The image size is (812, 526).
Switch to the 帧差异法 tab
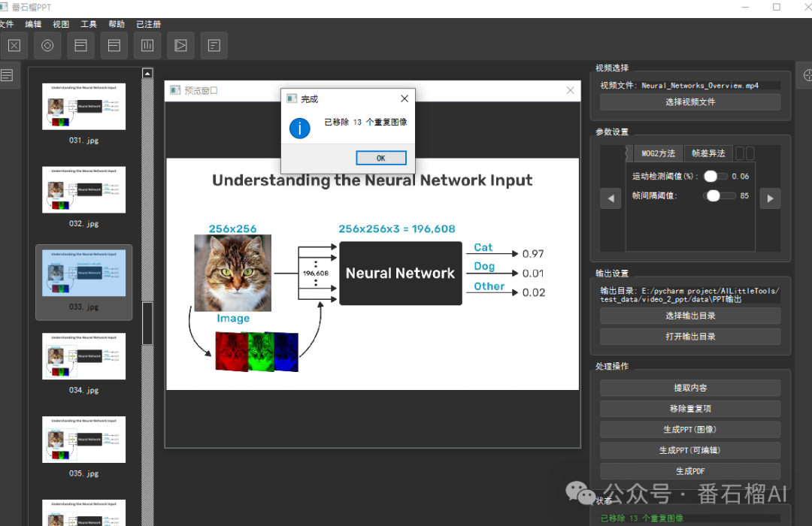point(708,153)
